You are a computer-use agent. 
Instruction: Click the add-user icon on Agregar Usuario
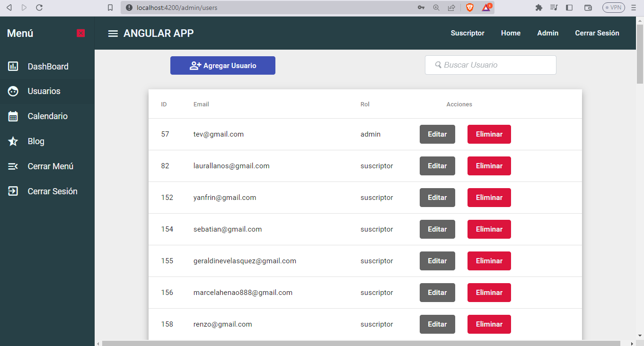pos(194,65)
